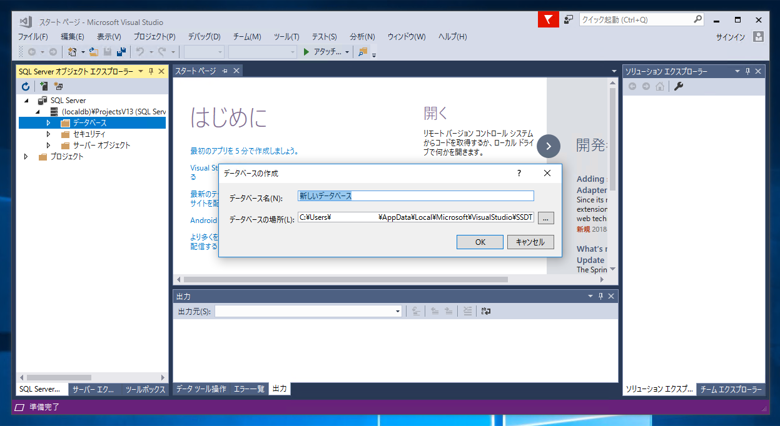780x426 pixels.
Task: Switch to the サーバー エク... tab
Action: [93, 389]
